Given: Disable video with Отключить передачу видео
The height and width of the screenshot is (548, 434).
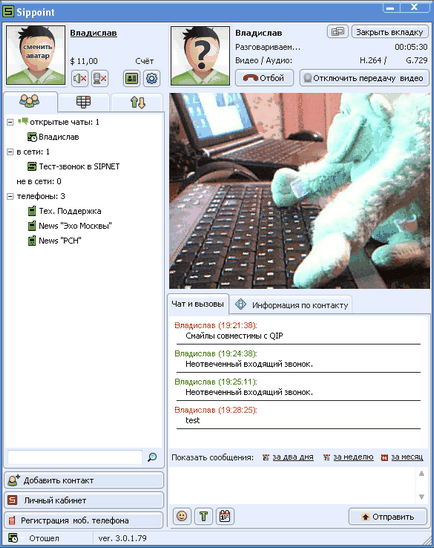Looking at the screenshot, I should [364, 78].
